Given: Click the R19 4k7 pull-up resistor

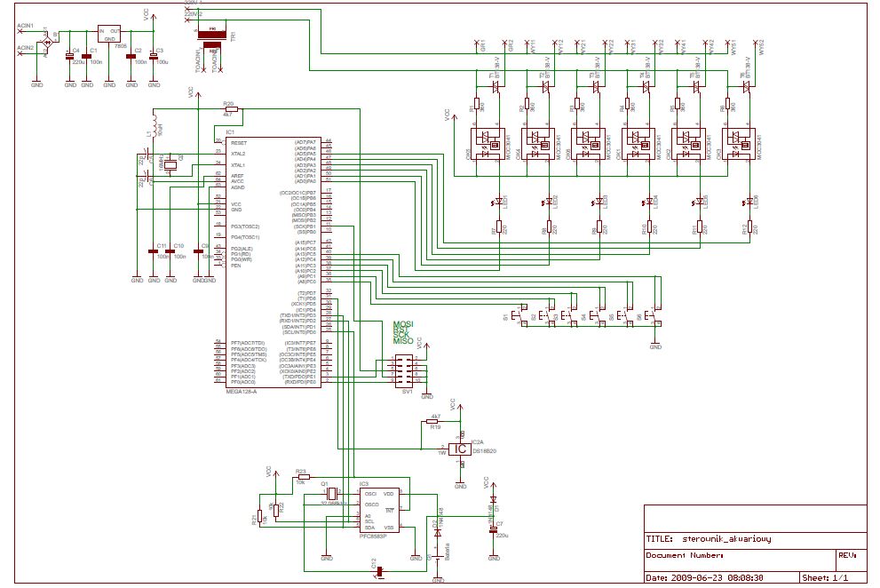Looking at the screenshot, I should [434, 421].
